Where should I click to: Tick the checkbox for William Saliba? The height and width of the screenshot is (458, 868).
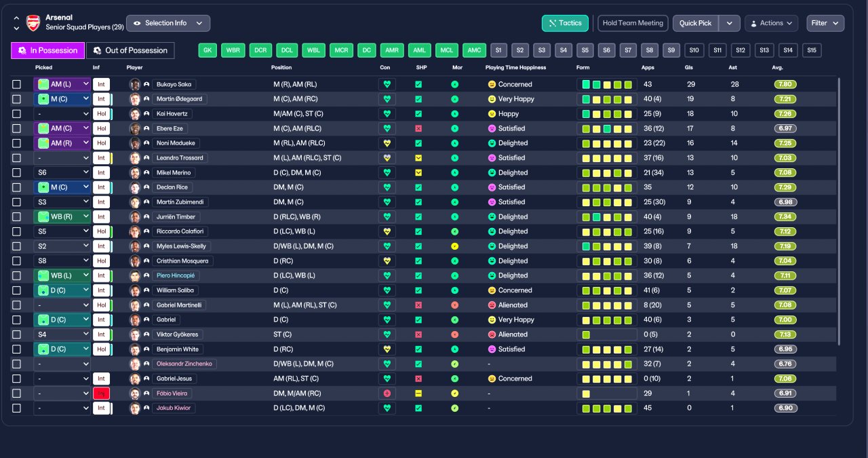coord(16,290)
